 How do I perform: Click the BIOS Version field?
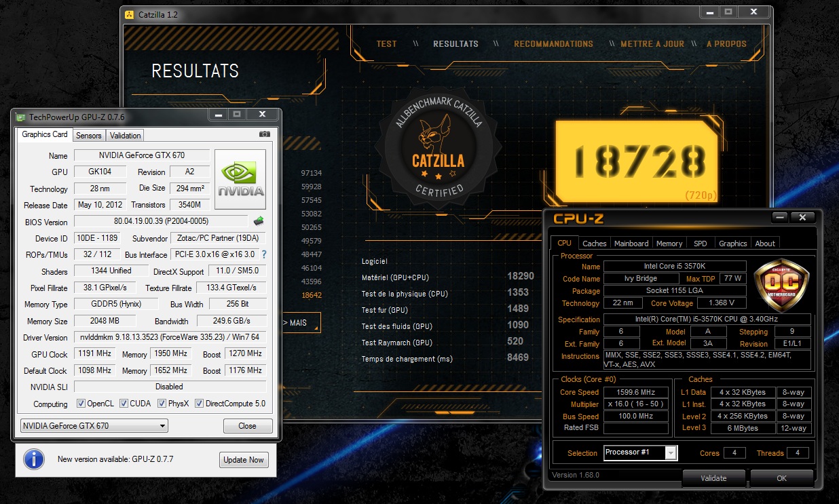click(161, 221)
